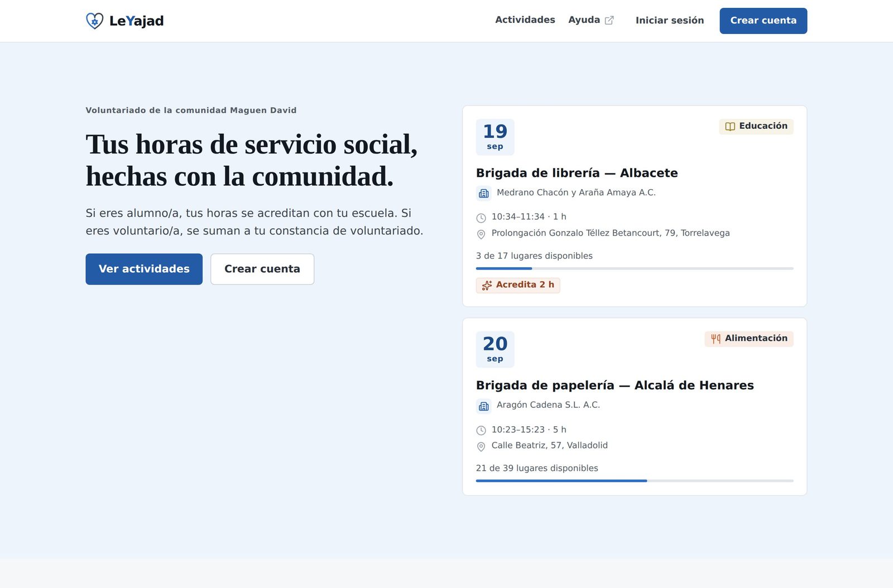The image size is (893, 588).
Task: Click the external link icon next to Ayuda
Action: tap(609, 20)
